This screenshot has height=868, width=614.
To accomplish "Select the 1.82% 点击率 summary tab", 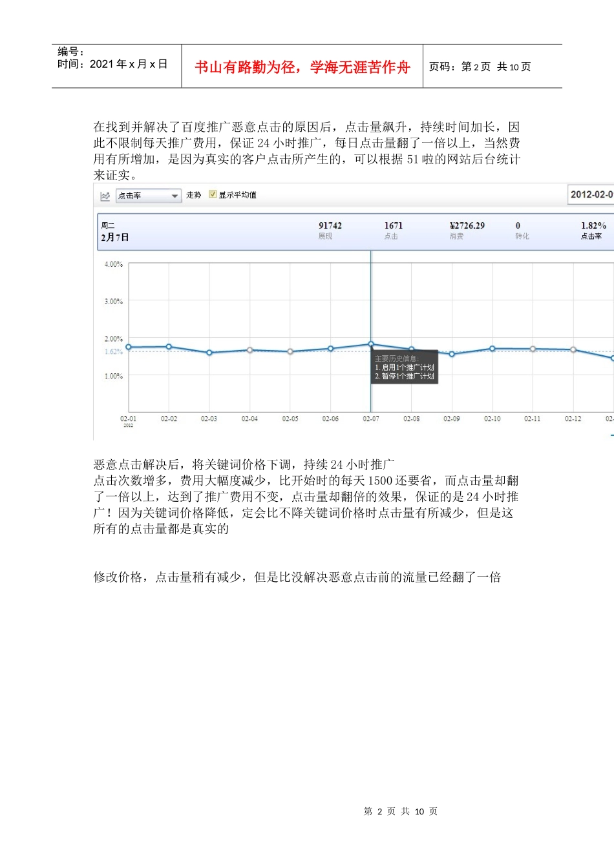I will [593, 231].
